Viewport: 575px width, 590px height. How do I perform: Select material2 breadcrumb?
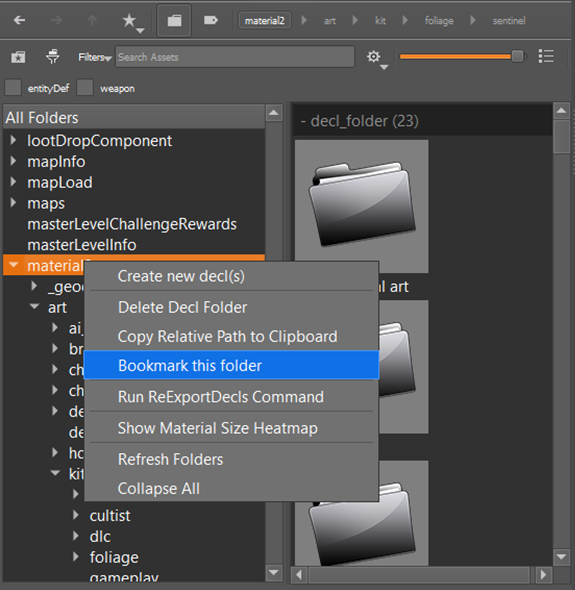(x=265, y=20)
